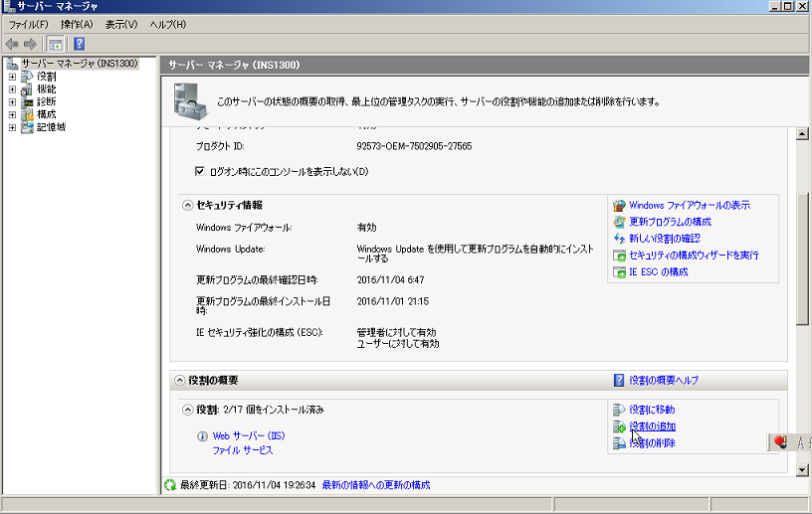This screenshot has height=514, width=812.
Task: Click the 診断 node icon in tree
Action: coord(27,102)
